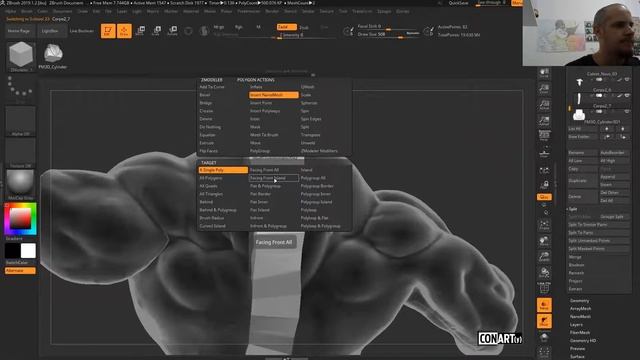Expand the ArrayMesh palette
Viewport: 640px width, 360px height.
click(580, 309)
